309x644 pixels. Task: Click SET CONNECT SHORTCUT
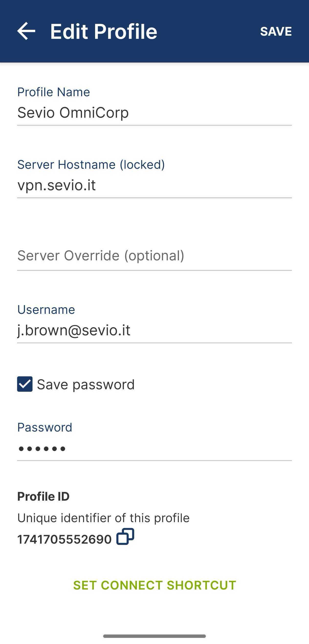click(x=155, y=585)
